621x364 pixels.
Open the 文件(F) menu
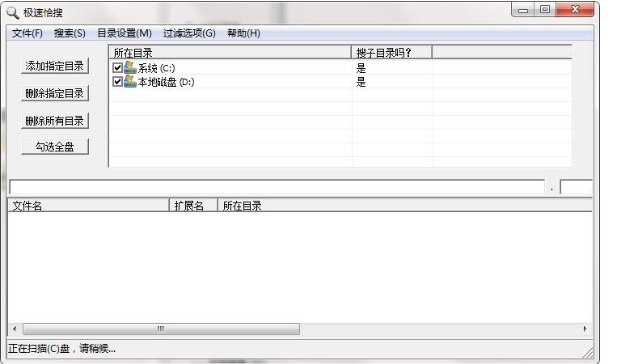(27, 33)
